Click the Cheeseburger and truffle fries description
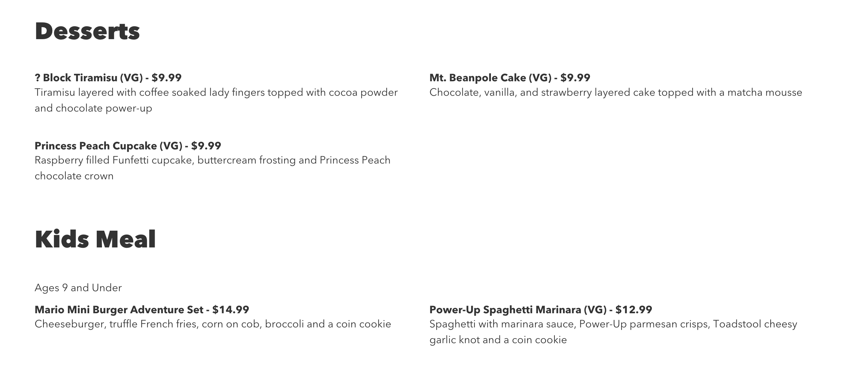The width and height of the screenshot is (868, 383). 213,324
